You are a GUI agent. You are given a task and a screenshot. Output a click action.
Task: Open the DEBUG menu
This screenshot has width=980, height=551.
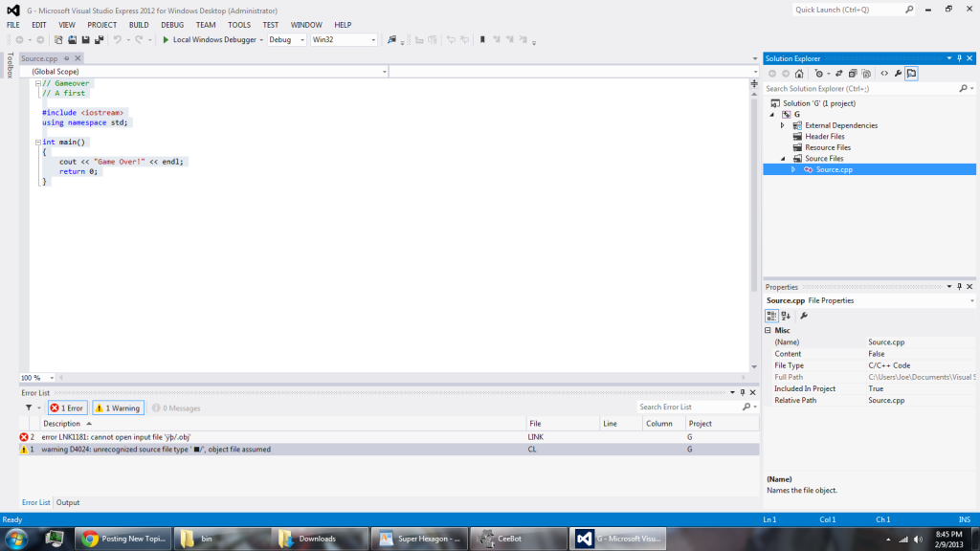pos(172,25)
